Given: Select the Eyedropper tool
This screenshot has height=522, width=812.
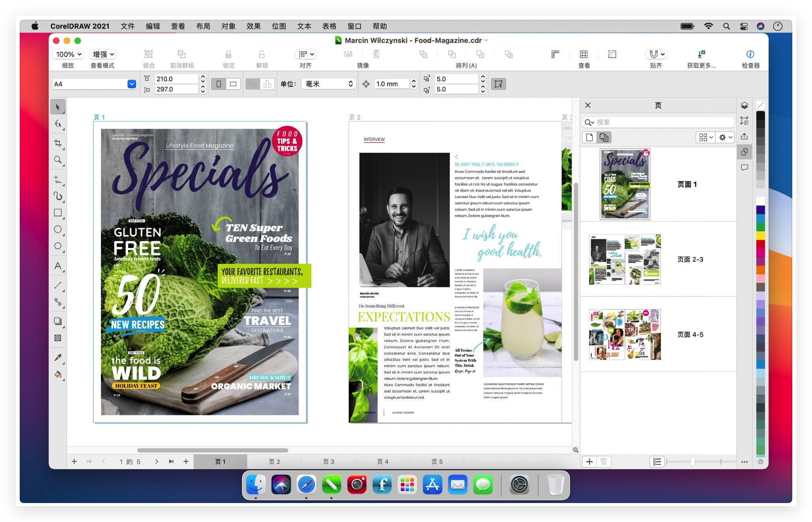Looking at the screenshot, I should pos(58,357).
